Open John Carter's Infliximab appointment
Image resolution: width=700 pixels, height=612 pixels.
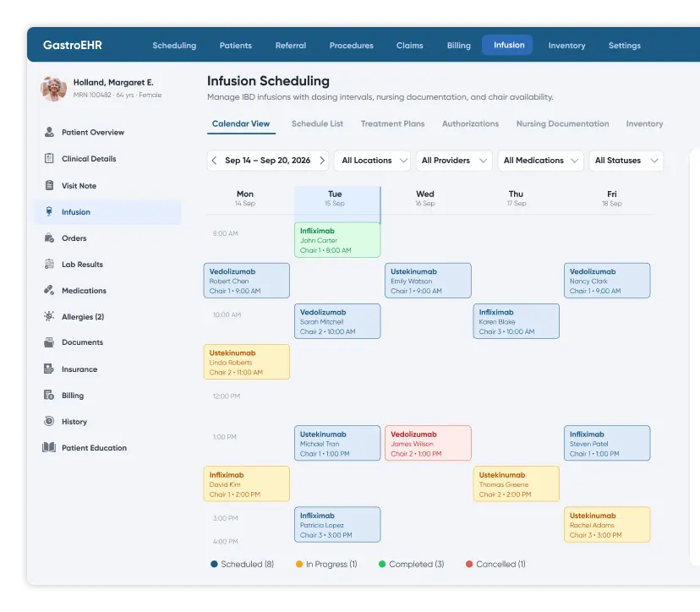coord(337,240)
